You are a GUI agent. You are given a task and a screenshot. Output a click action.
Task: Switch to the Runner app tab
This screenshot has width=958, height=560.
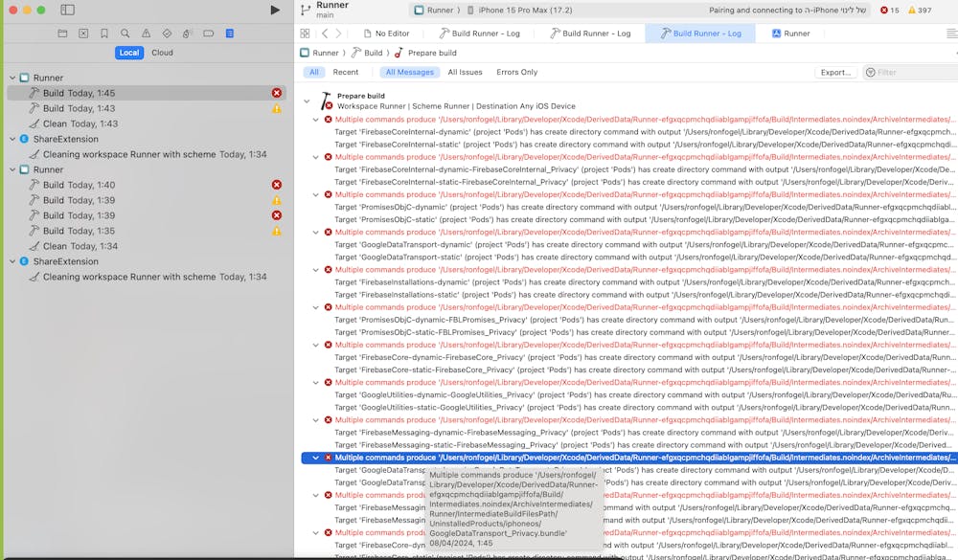pos(790,34)
